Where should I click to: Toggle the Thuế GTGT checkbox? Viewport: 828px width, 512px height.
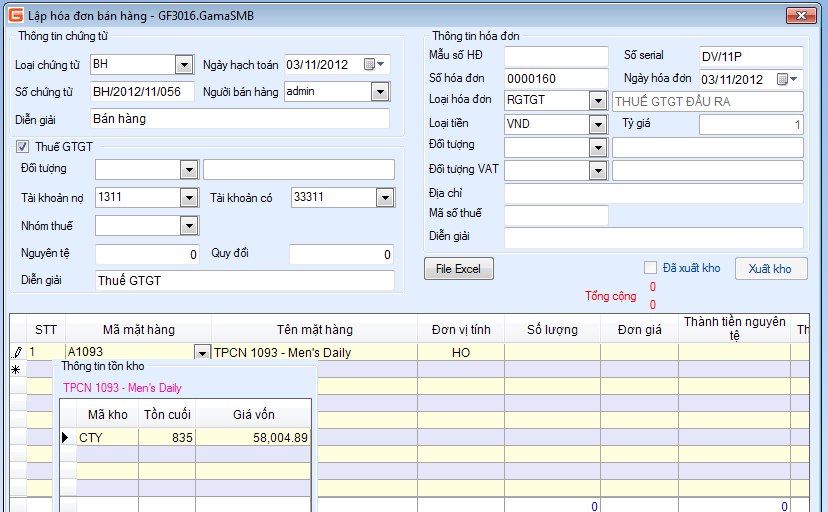[22, 147]
